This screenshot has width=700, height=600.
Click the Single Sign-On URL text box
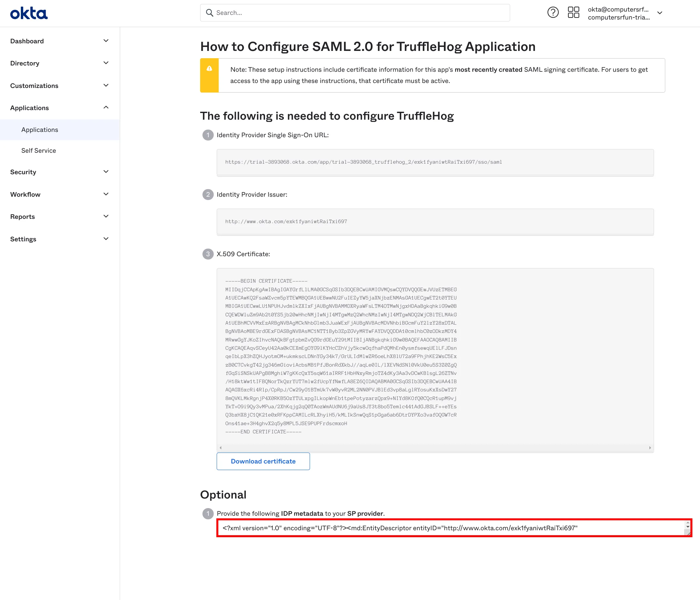[435, 162]
